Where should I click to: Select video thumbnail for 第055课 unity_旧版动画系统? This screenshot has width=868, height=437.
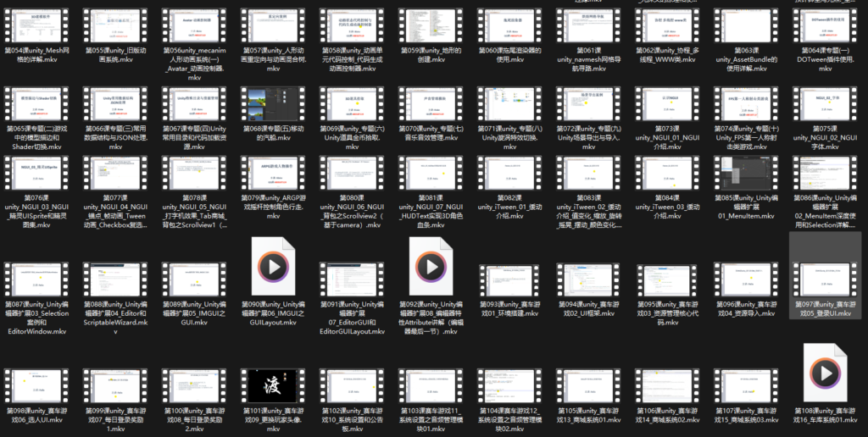pos(115,25)
